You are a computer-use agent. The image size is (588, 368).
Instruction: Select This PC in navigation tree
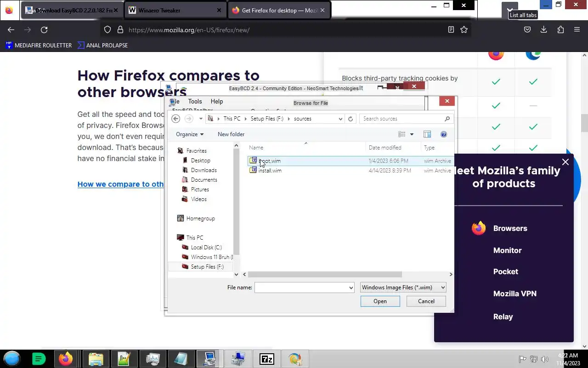tap(194, 238)
